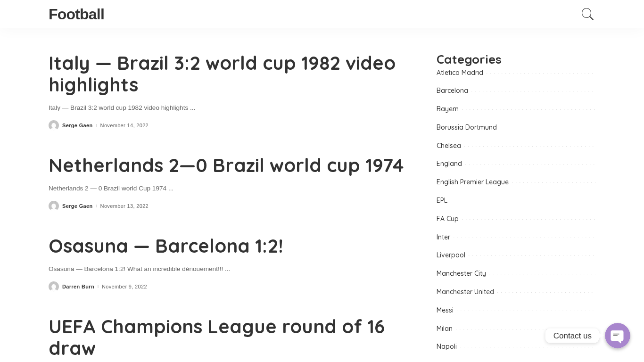Screen dimensions: 644x362
Task: Select the Barcelona category
Action: point(452,90)
